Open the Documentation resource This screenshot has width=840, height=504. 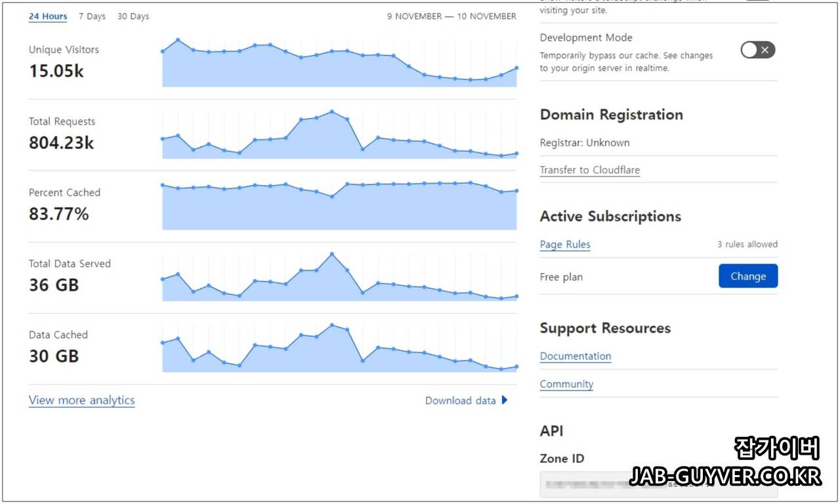(x=575, y=356)
